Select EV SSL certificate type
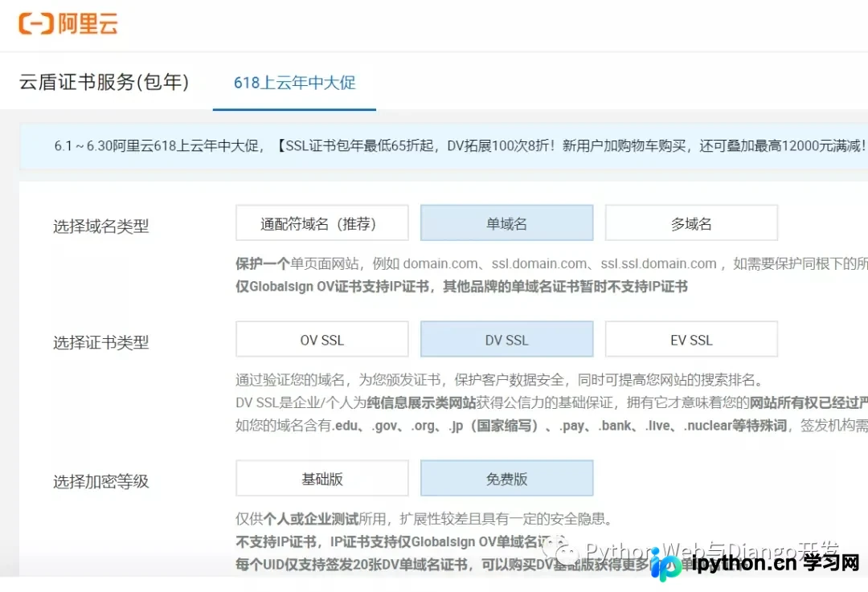 (x=691, y=339)
